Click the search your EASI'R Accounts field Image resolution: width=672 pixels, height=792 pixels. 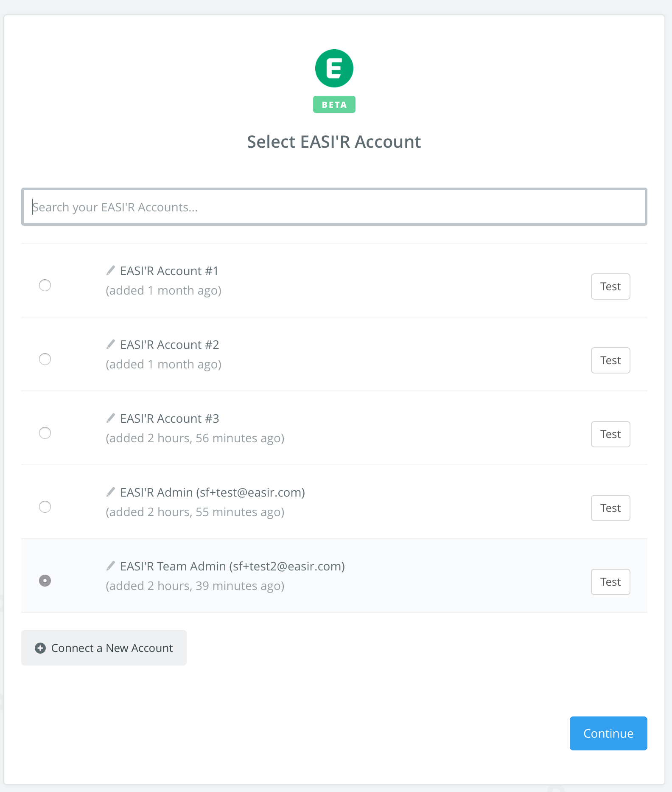[333, 207]
